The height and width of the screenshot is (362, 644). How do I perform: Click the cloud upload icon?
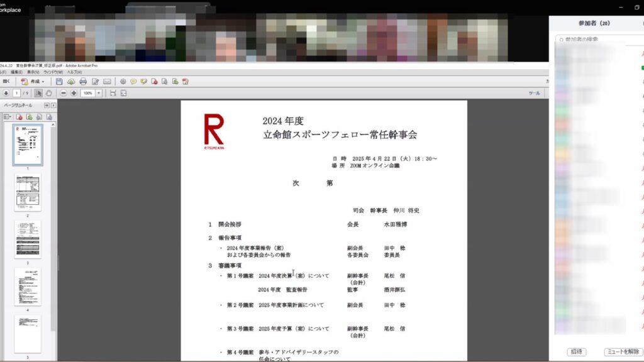coord(71,81)
